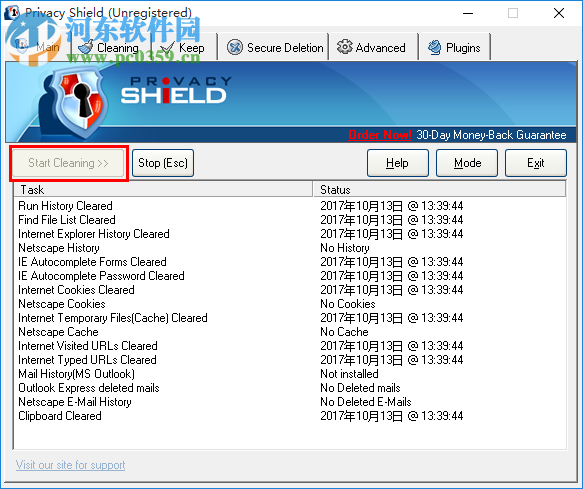Go to the Secure Deletion tab
The height and width of the screenshot is (489, 583).
pyautogui.click(x=274, y=48)
